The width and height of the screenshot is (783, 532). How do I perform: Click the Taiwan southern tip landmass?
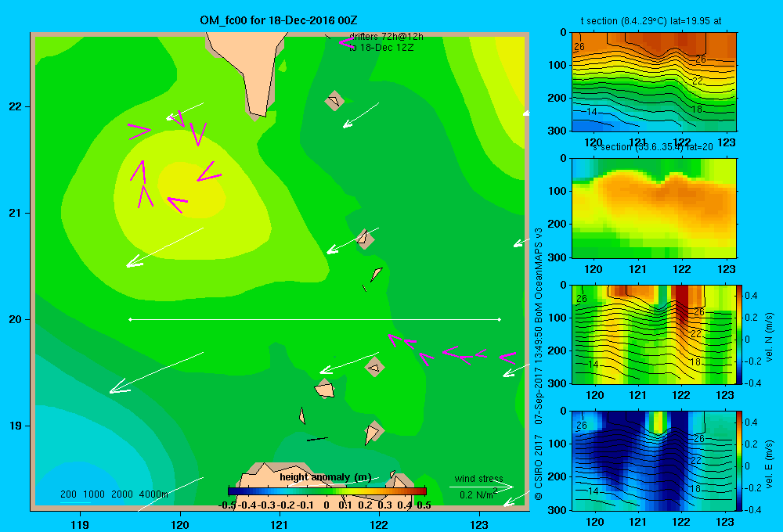252,70
